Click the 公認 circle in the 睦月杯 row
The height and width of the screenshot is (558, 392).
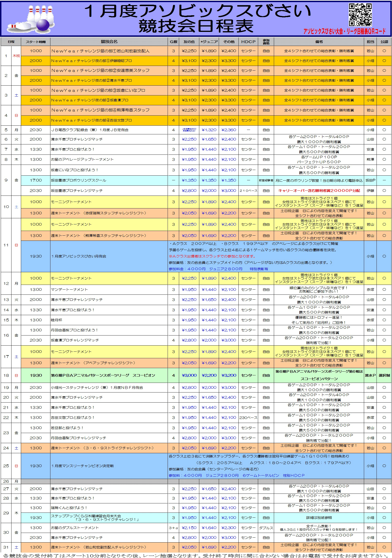(x=384, y=320)
